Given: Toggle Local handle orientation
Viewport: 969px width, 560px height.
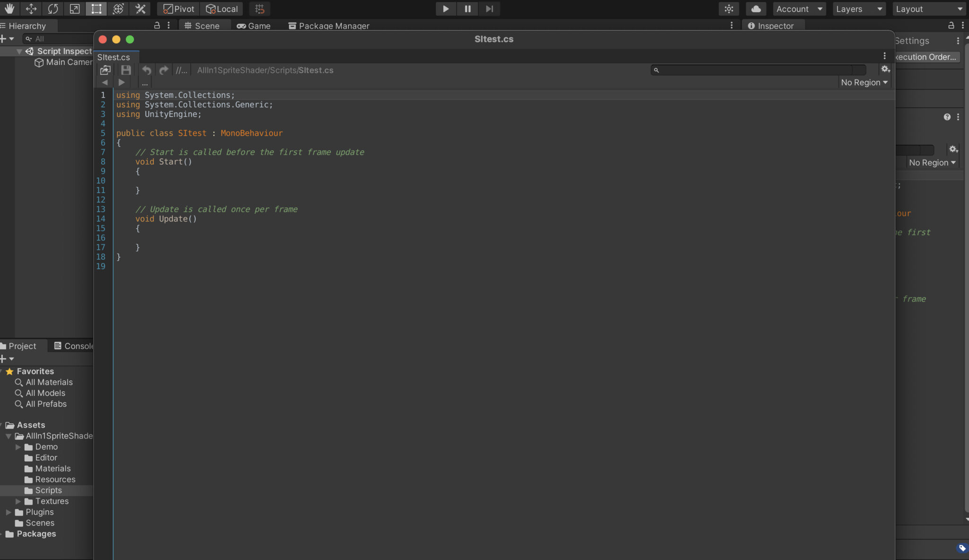Looking at the screenshot, I should 221,9.
